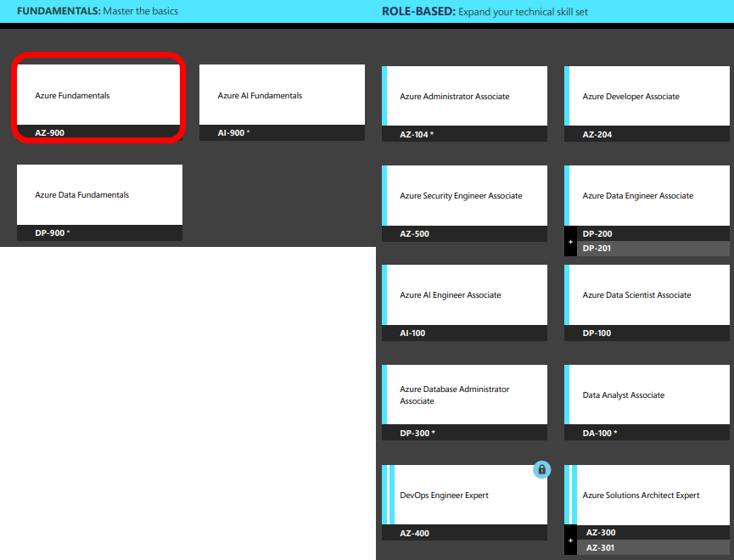Select the AZ-900 exam code label
This screenshot has width=734, height=560.
(49, 133)
